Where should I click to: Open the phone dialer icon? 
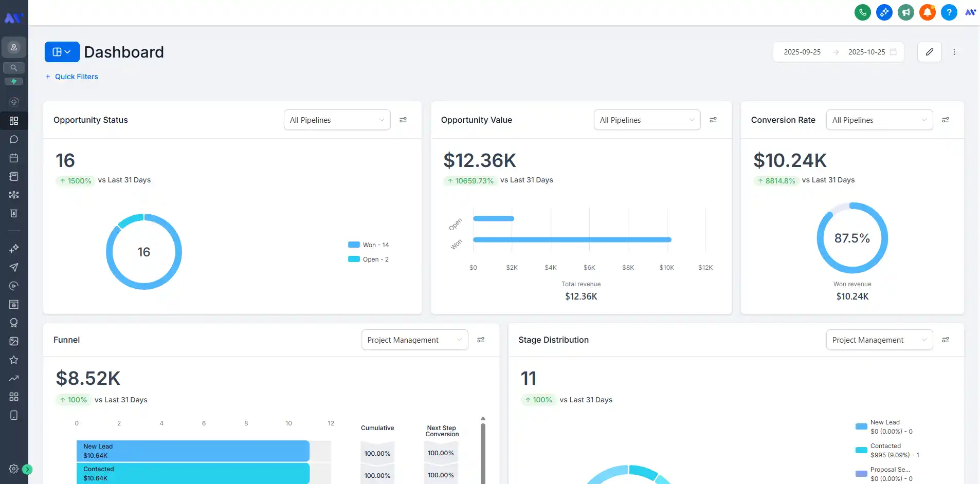(862, 12)
